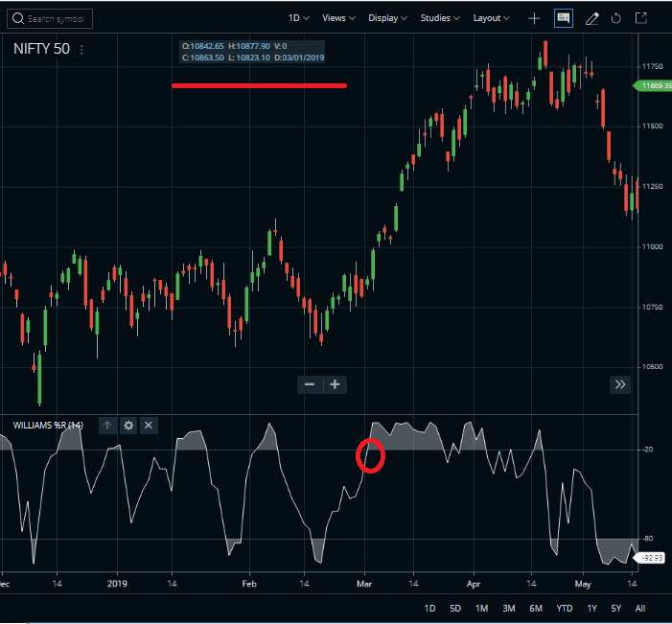Screen dimensions: 672x624
Task: Jump to latest with double-arrow button
Action: (x=620, y=384)
